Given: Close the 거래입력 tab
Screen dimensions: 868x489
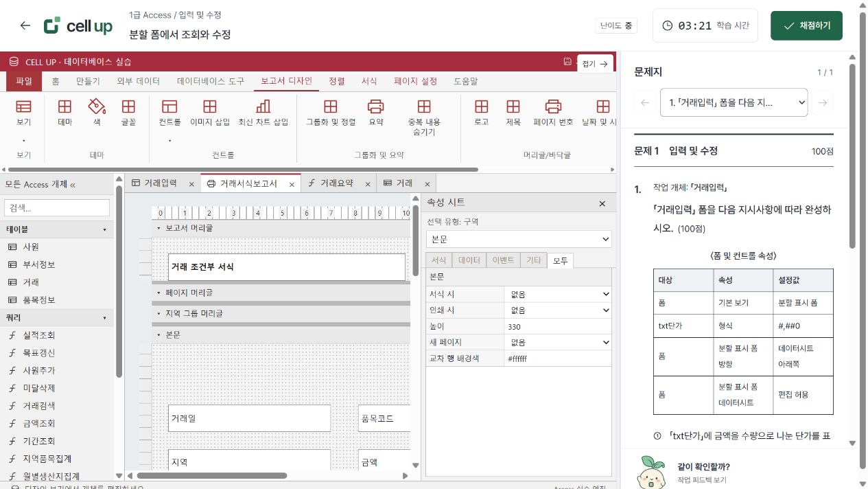Looking at the screenshot, I should pyautogui.click(x=191, y=184).
